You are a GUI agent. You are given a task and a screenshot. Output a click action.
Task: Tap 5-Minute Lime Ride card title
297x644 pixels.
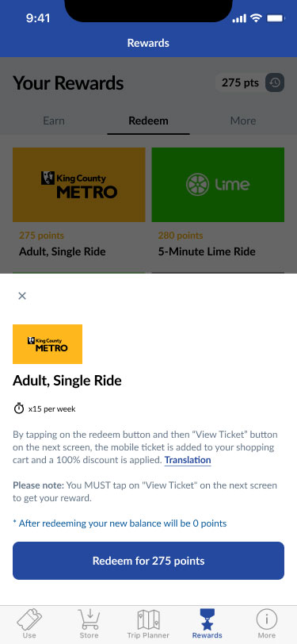[x=207, y=251]
